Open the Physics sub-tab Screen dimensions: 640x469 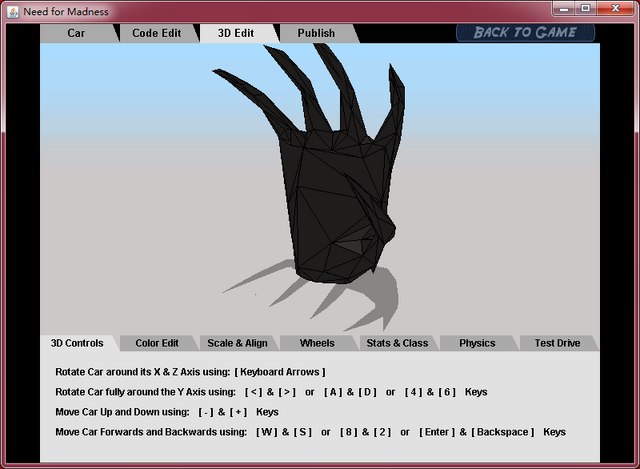pyautogui.click(x=477, y=343)
